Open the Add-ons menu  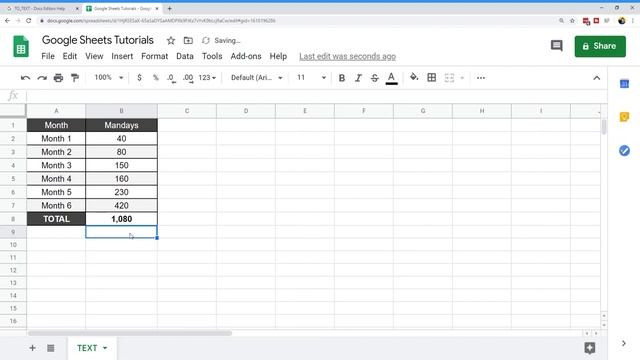[x=246, y=56]
